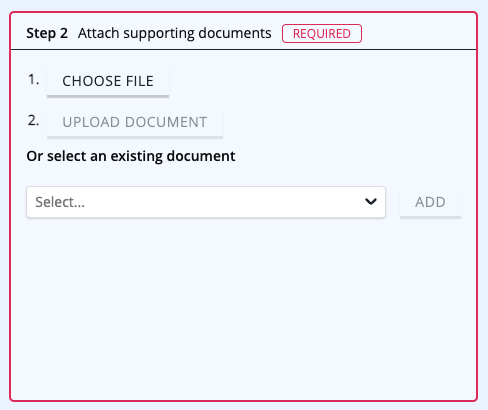488x410 pixels.
Task: Click the red REQUIRED badge
Action: click(322, 33)
